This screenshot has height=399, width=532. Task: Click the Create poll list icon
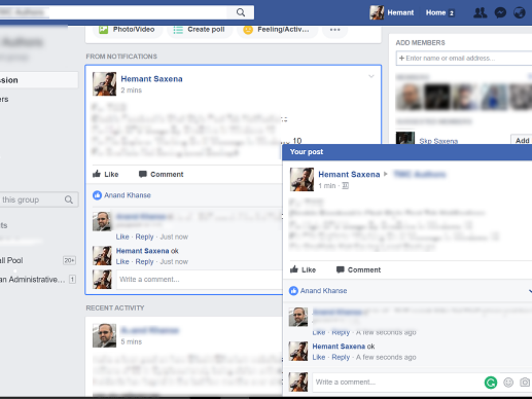(178, 30)
